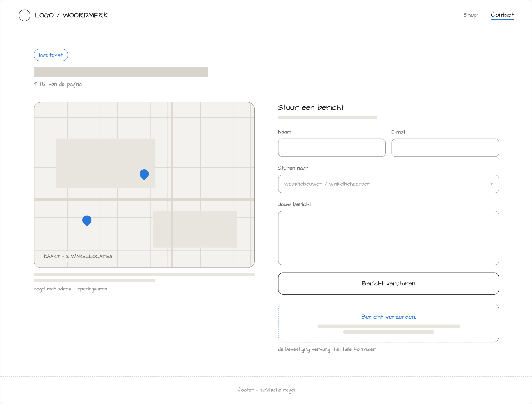Click the labeltekst pill tag
The image size is (532, 404).
pyautogui.click(x=51, y=55)
